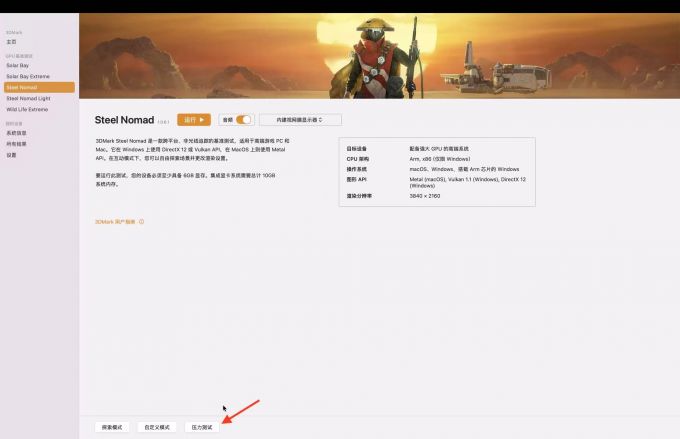Select Solar Bay Extreme in sidebar
Viewport: 680px width, 439px height.
point(28,76)
